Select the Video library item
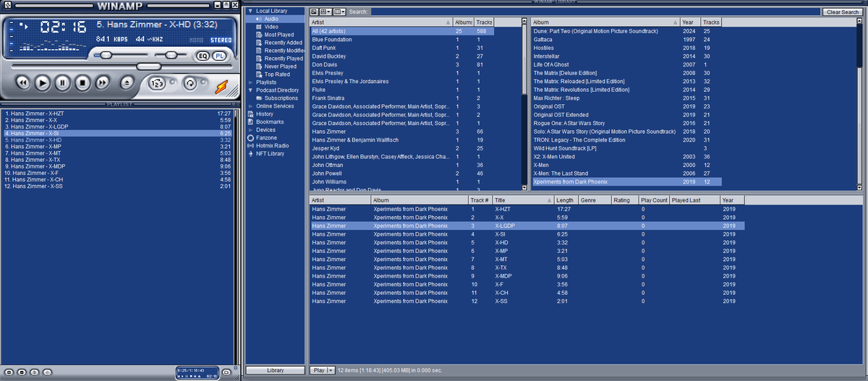 point(271,27)
